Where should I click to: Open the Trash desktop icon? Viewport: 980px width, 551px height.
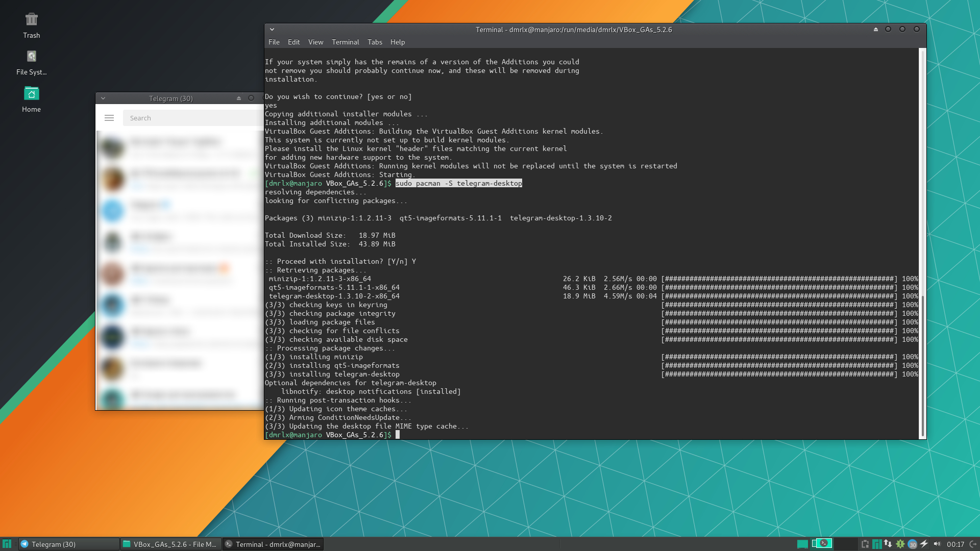(31, 26)
